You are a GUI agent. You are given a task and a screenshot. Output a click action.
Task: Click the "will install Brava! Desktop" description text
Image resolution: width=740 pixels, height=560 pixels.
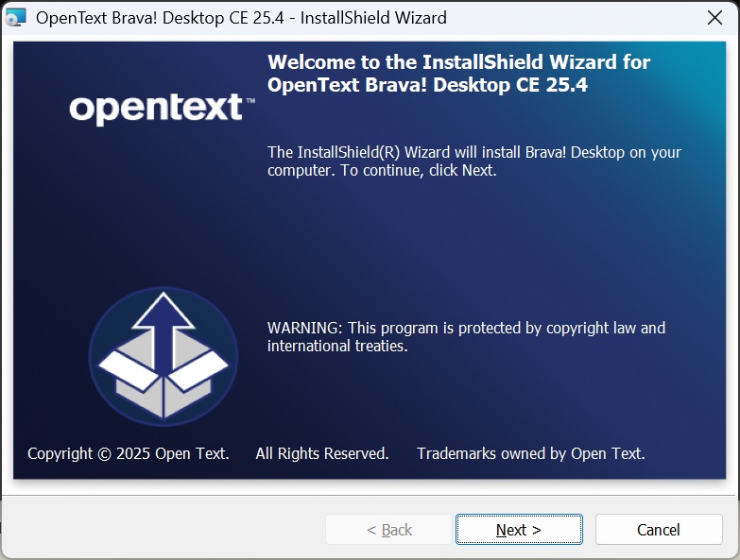pos(473,152)
